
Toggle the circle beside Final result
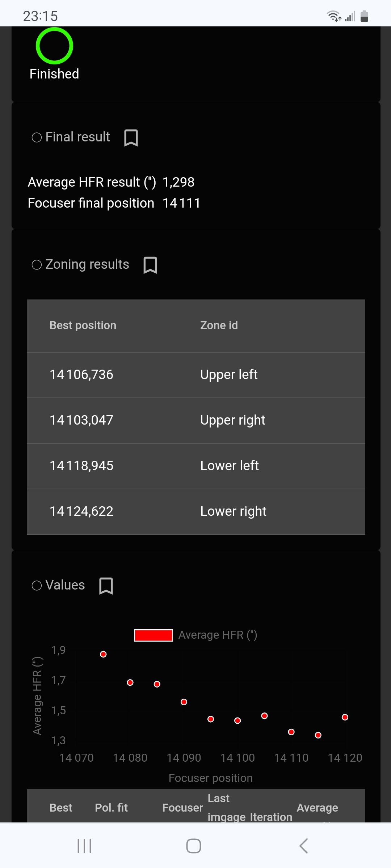coord(37,137)
